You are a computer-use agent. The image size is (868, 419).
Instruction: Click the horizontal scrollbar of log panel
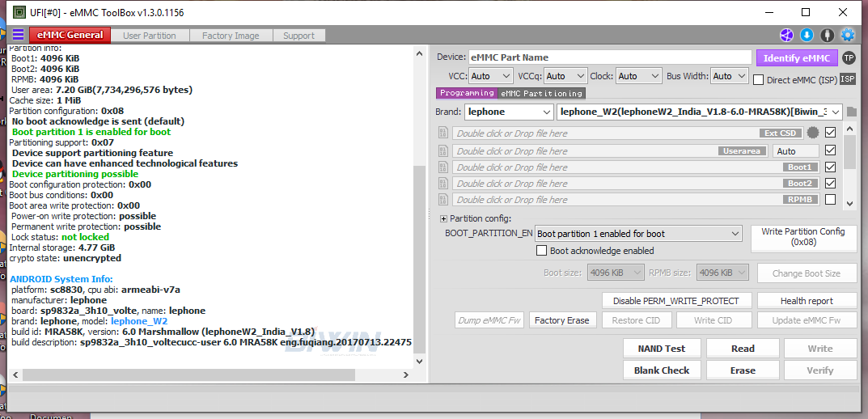click(188, 375)
